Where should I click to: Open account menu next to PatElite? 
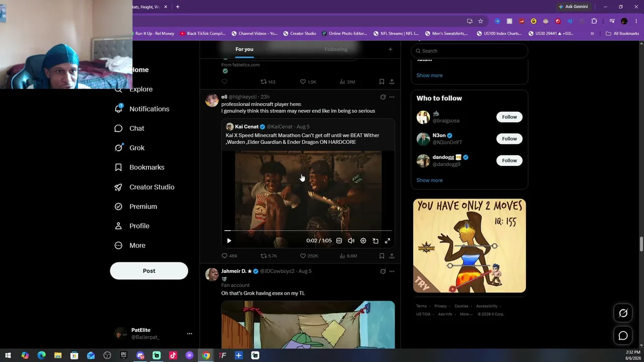(x=189, y=333)
